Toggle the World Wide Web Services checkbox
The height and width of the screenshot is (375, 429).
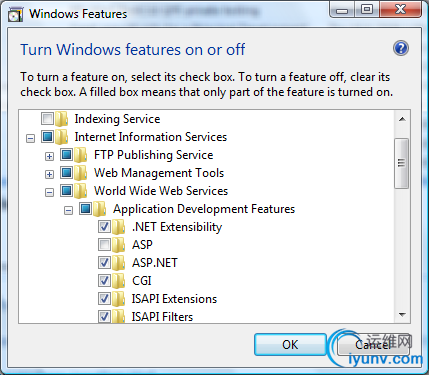pyautogui.click(x=66, y=190)
